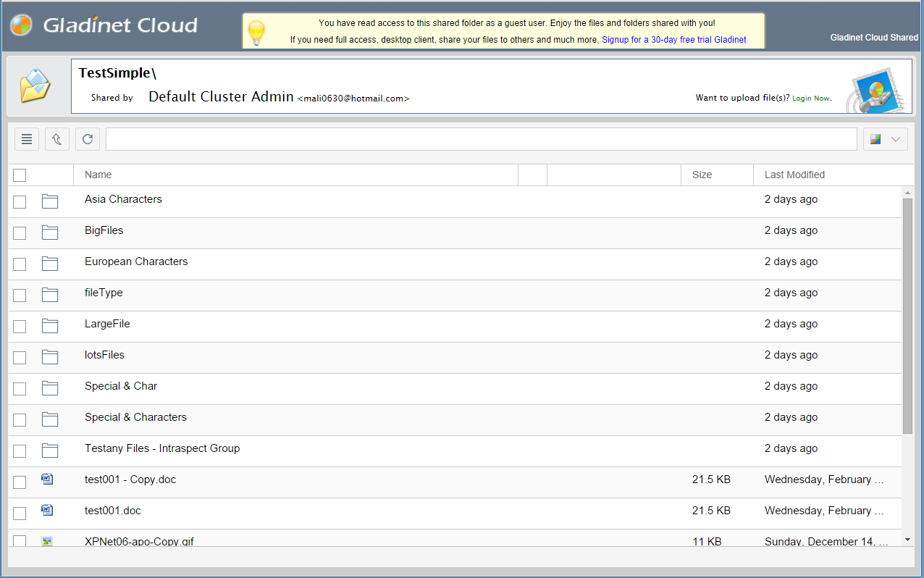The image size is (924, 578).
Task: Click the BigFiles folder icon
Action: coord(49,233)
